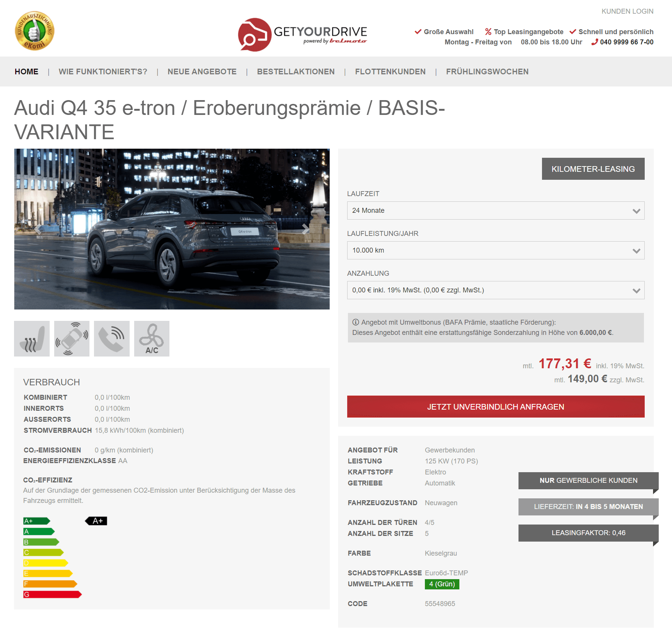Click JETZT UNVERBINDLICH ANFRAGEN button
The width and height of the screenshot is (672, 633).
(x=496, y=407)
